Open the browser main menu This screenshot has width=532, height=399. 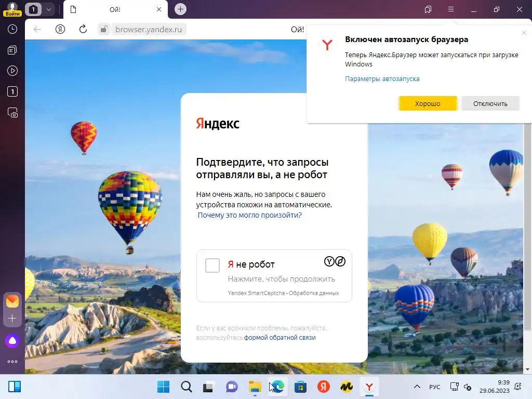click(451, 9)
